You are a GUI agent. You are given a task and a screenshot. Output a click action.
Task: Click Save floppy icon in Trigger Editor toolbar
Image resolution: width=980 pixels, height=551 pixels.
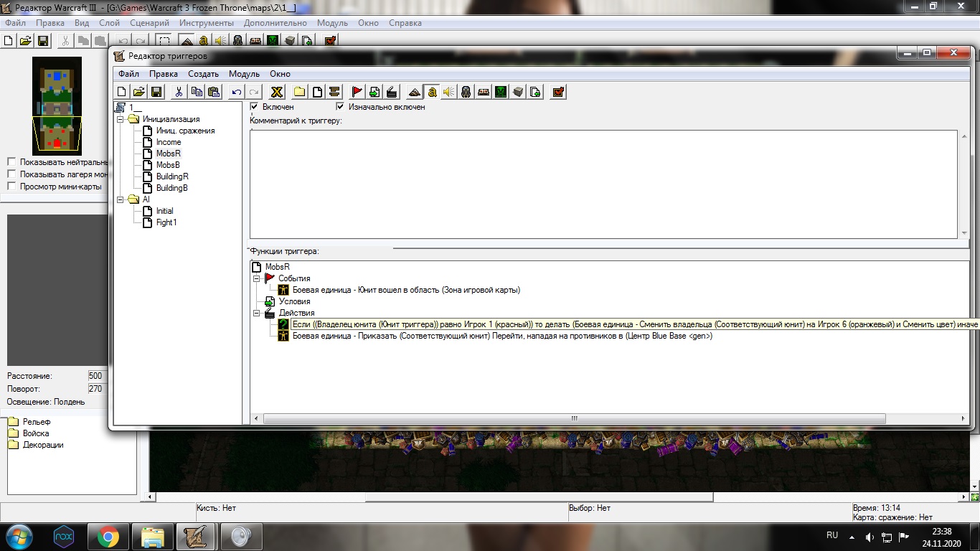[156, 92]
